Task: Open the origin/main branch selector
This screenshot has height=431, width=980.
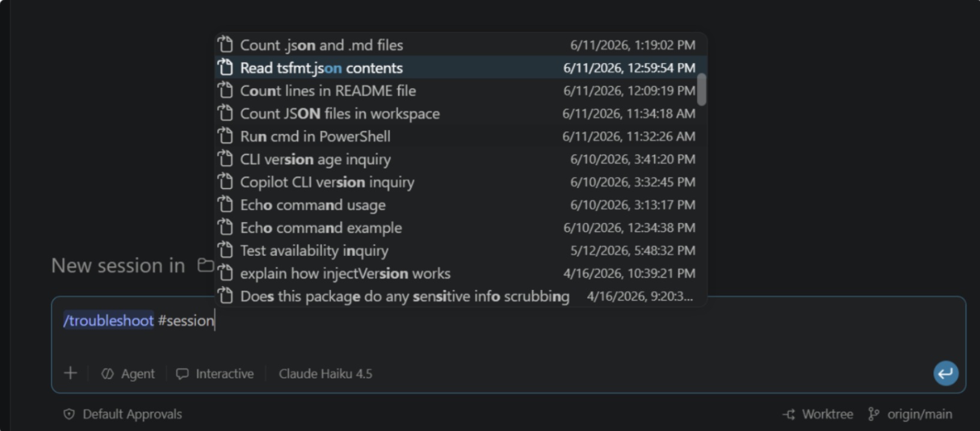Action: (910, 414)
